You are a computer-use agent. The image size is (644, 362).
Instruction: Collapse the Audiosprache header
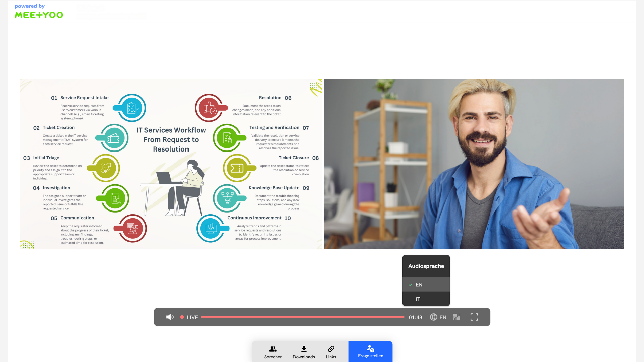pyautogui.click(x=426, y=266)
